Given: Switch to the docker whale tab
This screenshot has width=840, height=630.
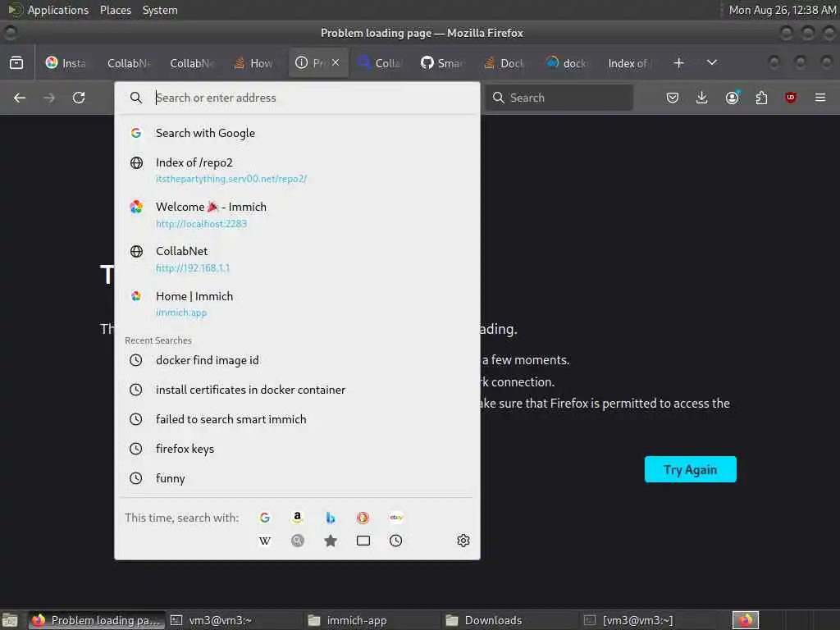Looking at the screenshot, I should (568, 62).
